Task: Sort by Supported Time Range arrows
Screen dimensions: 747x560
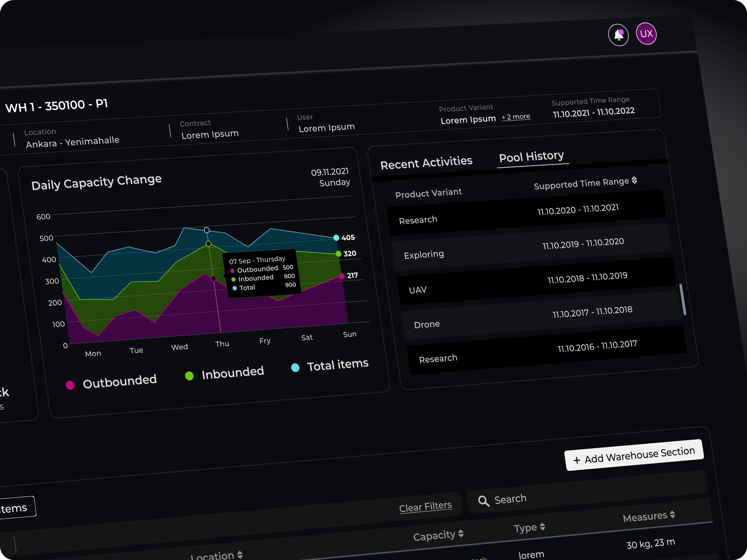Action: pyautogui.click(x=635, y=180)
